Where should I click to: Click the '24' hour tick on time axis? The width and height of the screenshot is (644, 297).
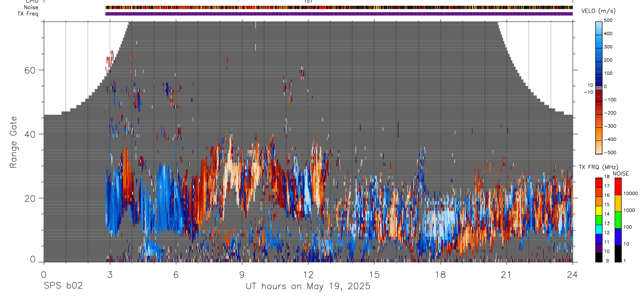coord(573,274)
